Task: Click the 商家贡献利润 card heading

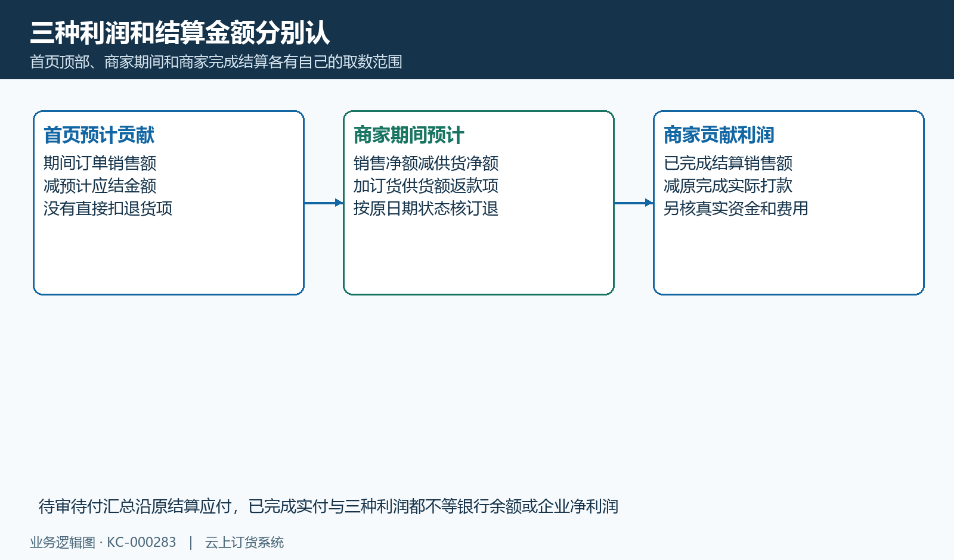Action: [x=719, y=135]
